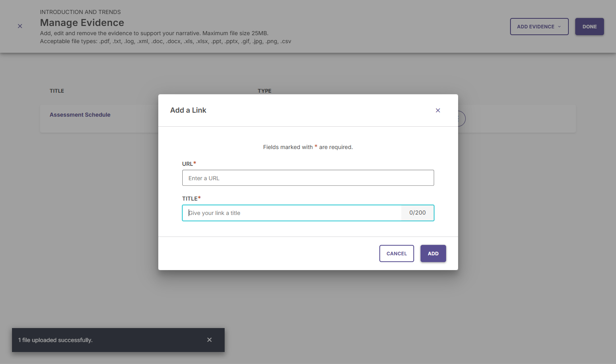This screenshot has width=616, height=364.
Task: Click the 'Add a Link' dialog heading
Action: coord(188,110)
